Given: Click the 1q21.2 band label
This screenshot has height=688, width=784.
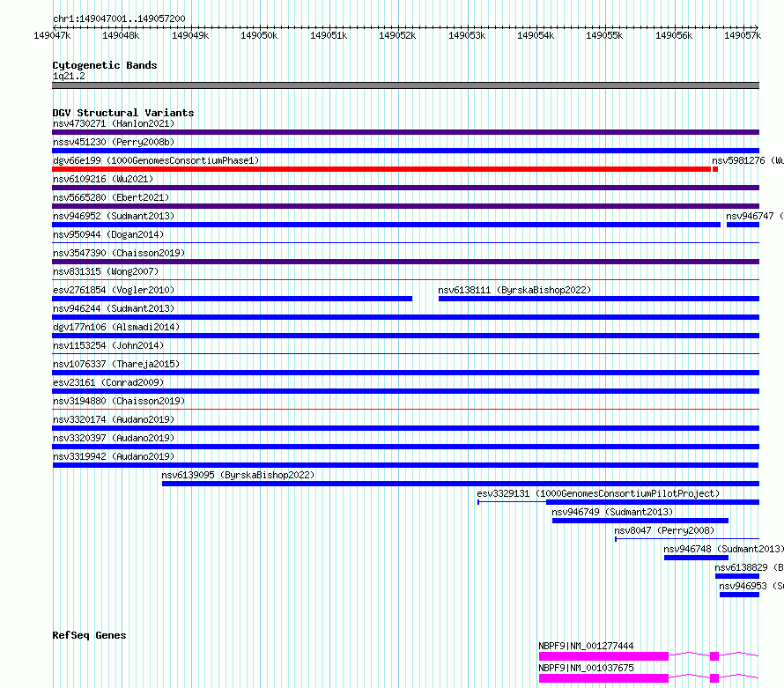Looking at the screenshot, I should (69, 76).
